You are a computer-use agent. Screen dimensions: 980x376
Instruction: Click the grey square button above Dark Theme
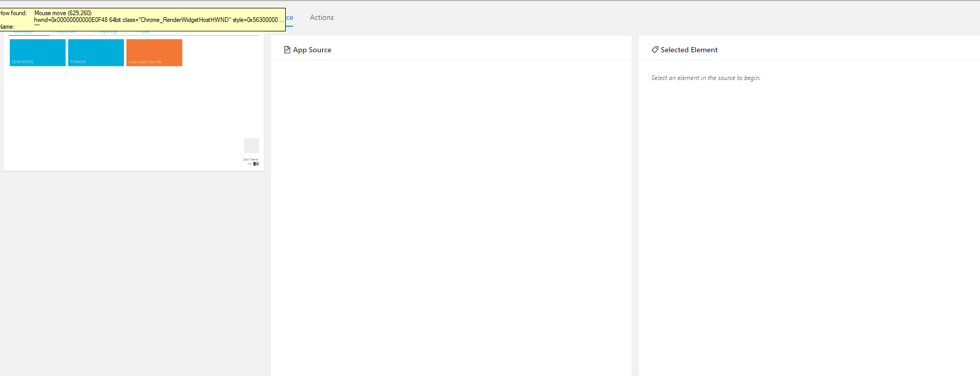pos(251,145)
